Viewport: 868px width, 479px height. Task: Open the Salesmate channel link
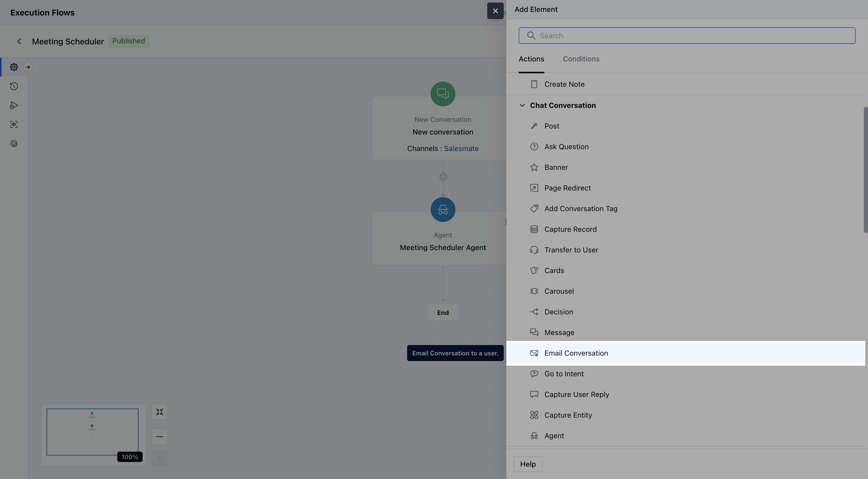point(461,148)
